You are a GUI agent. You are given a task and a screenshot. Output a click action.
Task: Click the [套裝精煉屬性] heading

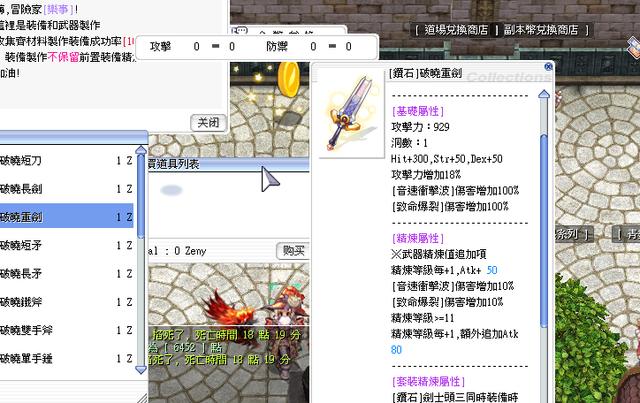click(428, 381)
